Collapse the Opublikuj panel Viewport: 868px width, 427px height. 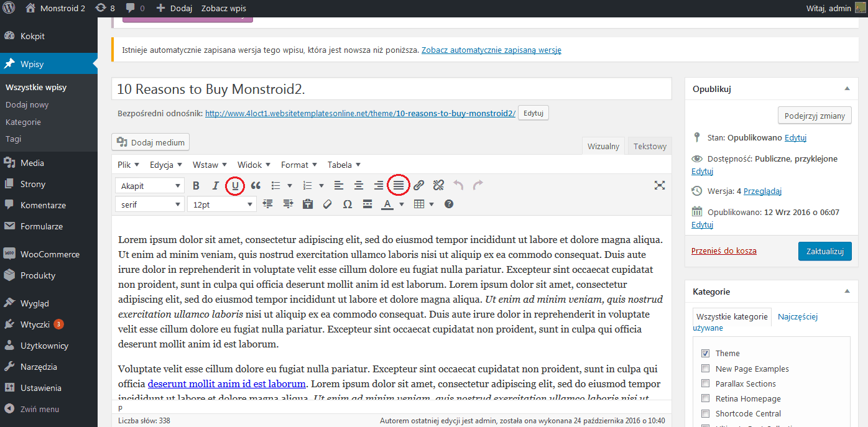[847, 89]
